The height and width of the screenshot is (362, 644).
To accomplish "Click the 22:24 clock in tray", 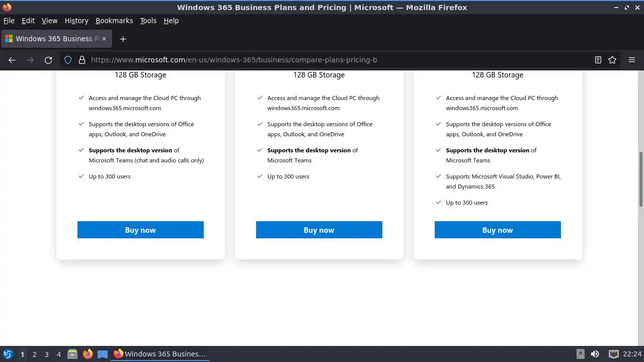I will (632, 354).
